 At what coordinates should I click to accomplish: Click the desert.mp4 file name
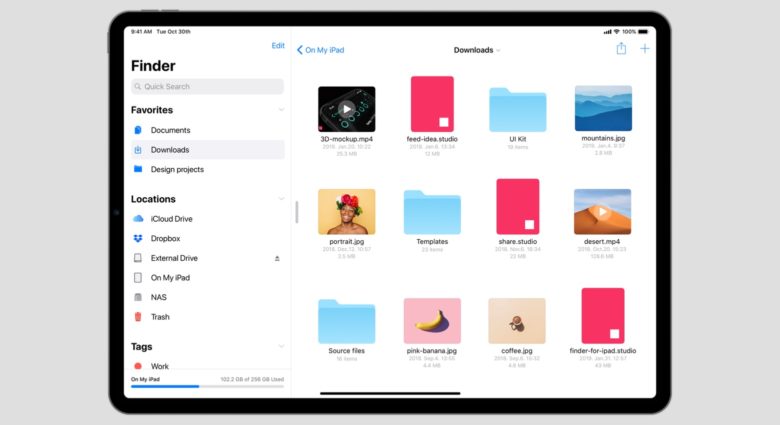pos(602,241)
